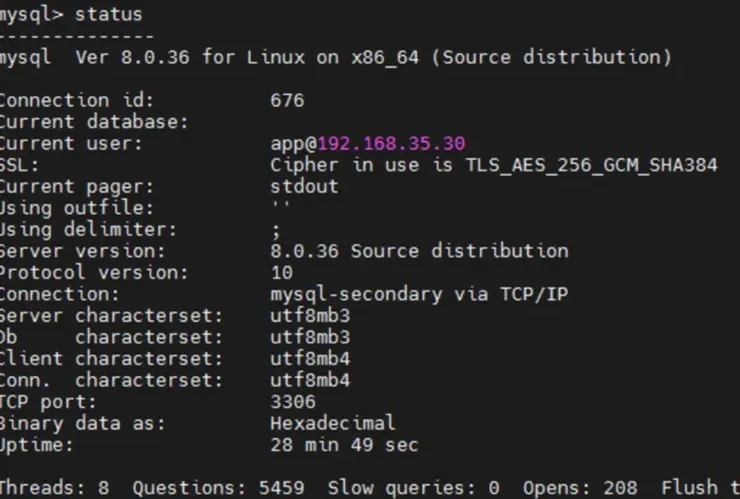Viewport: 740px width, 499px height.
Task: Click the 'stdout' current pager value
Action: click(x=304, y=186)
